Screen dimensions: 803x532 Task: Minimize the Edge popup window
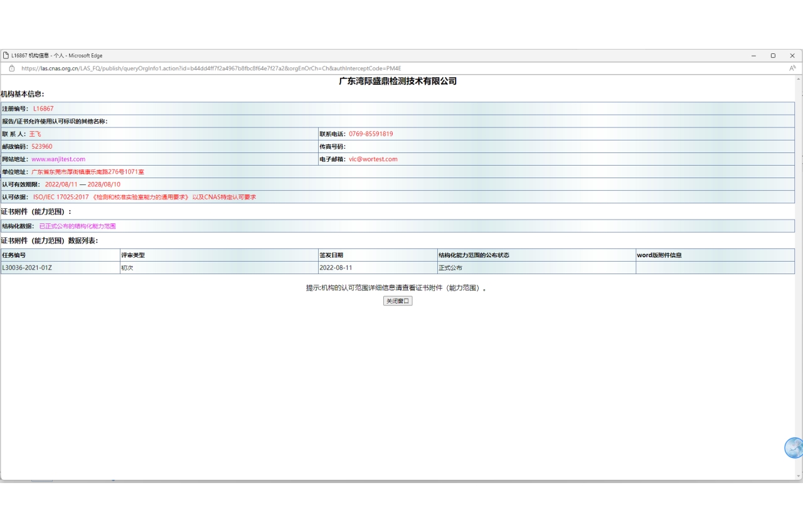[753, 56]
